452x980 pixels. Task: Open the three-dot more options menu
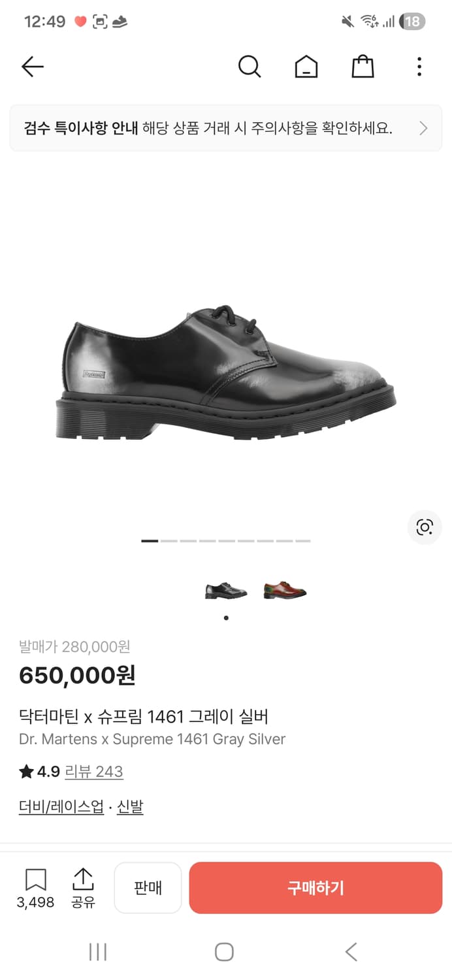click(419, 67)
